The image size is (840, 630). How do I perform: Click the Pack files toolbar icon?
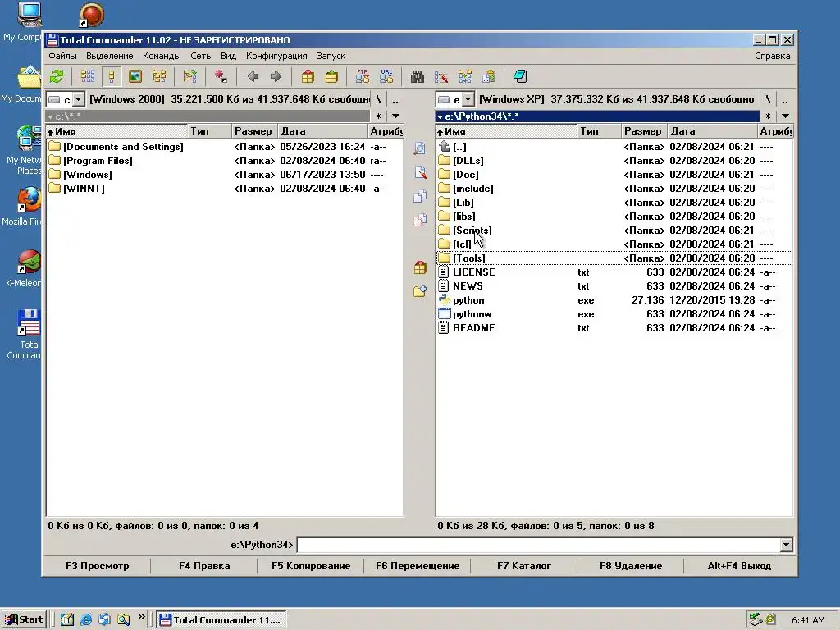click(x=308, y=76)
